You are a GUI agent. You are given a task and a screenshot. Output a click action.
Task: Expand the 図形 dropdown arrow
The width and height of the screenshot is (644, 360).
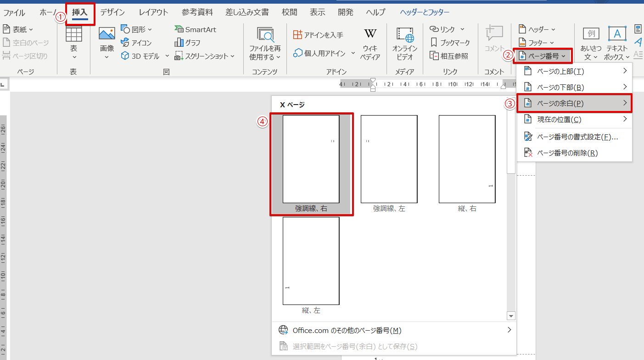click(x=150, y=29)
